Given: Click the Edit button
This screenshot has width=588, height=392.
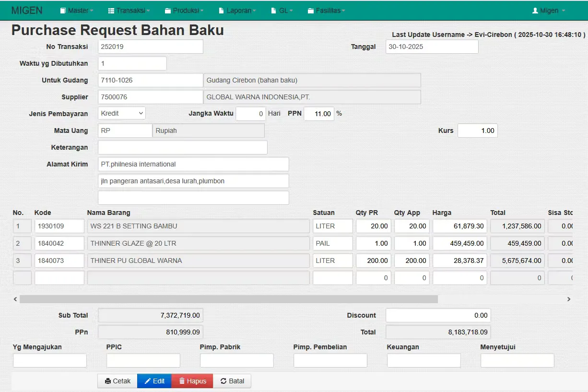Looking at the screenshot, I should pos(154,381).
